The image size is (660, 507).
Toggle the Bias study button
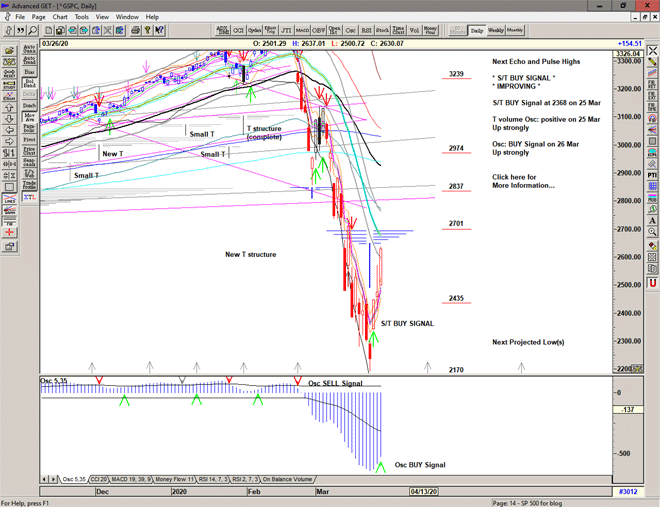pos(29,72)
